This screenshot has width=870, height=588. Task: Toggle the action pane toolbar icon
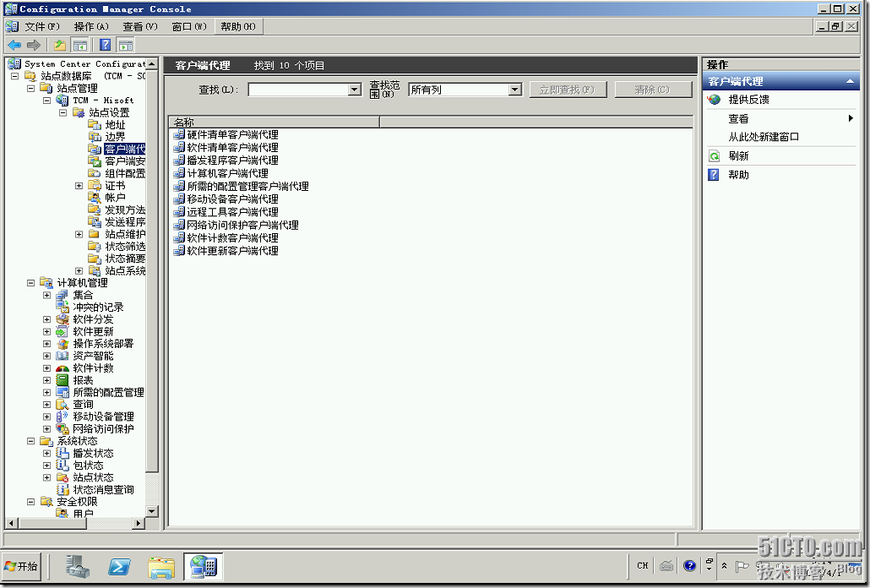(126, 46)
